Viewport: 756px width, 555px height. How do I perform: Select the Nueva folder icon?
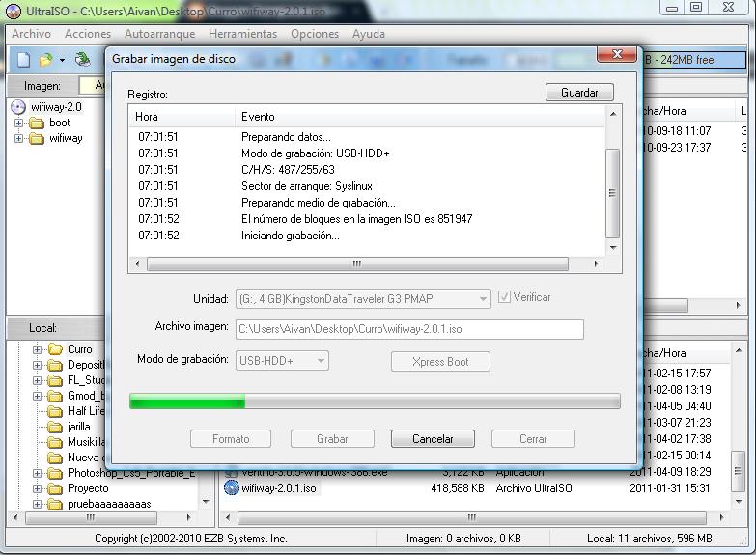click(x=55, y=458)
